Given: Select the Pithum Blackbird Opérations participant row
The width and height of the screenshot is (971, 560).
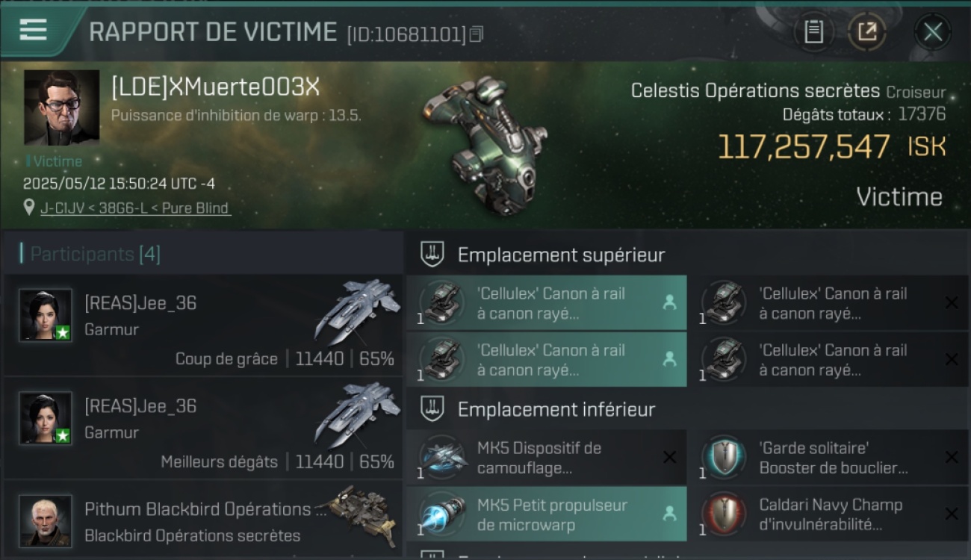Looking at the screenshot, I should click(203, 520).
